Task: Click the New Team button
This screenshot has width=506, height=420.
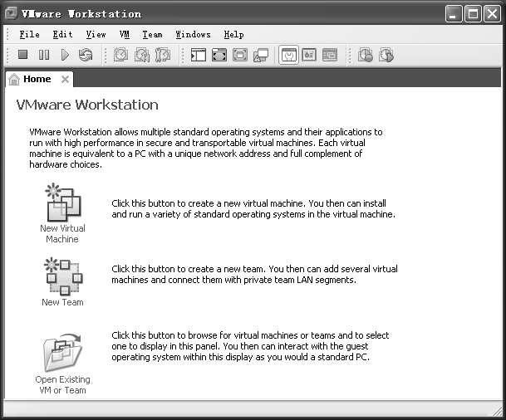Action: tap(62, 281)
